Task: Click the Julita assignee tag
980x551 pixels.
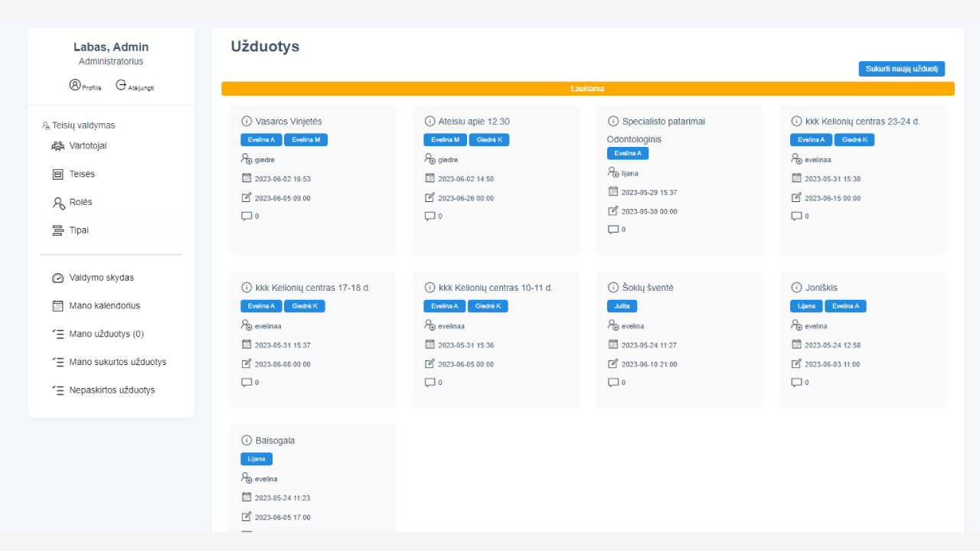Action: coord(621,306)
